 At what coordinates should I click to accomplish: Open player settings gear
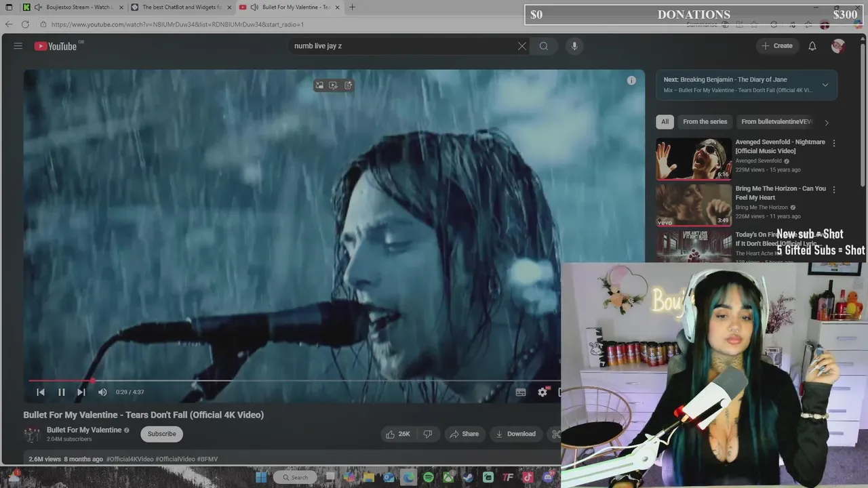[542, 392]
